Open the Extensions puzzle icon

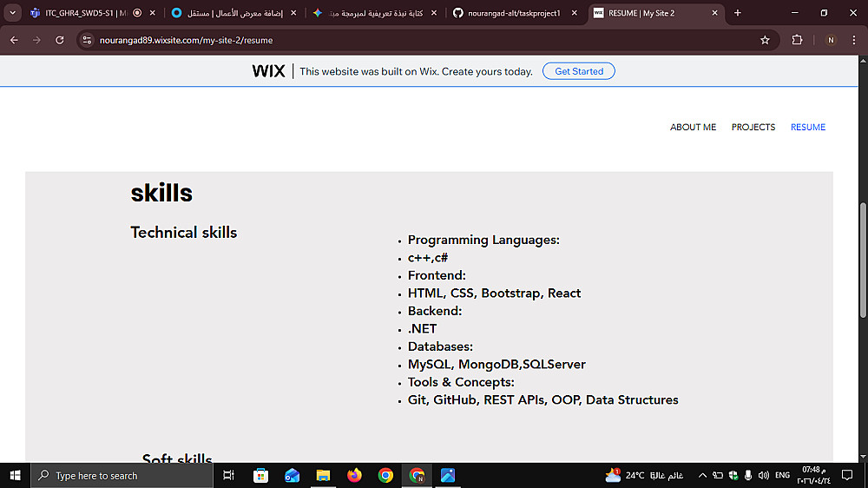(x=797, y=40)
